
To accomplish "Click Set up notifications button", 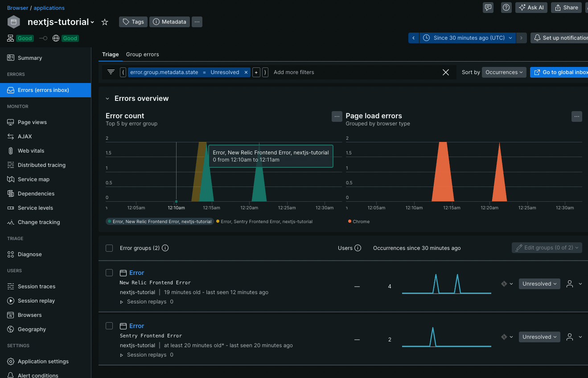I will click(x=559, y=38).
